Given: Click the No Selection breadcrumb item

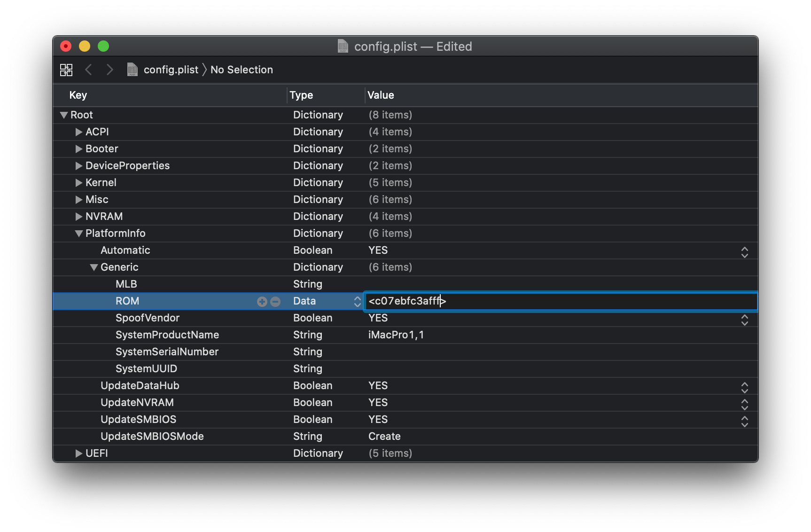Looking at the screenshot, I should [242, 70].
